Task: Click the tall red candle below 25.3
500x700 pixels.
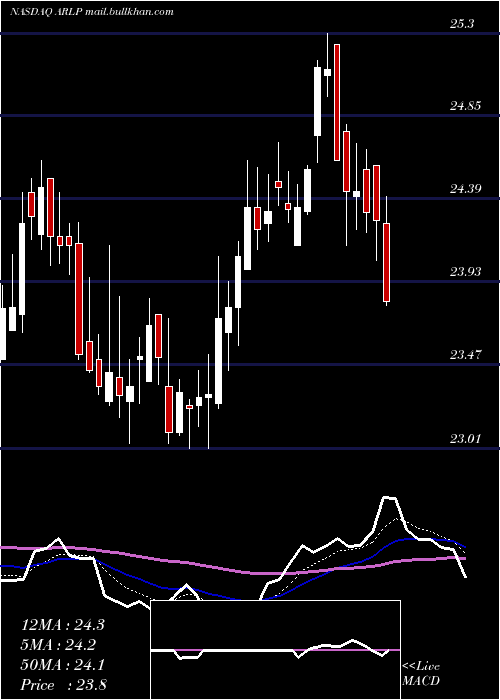Action: [337, 102]
